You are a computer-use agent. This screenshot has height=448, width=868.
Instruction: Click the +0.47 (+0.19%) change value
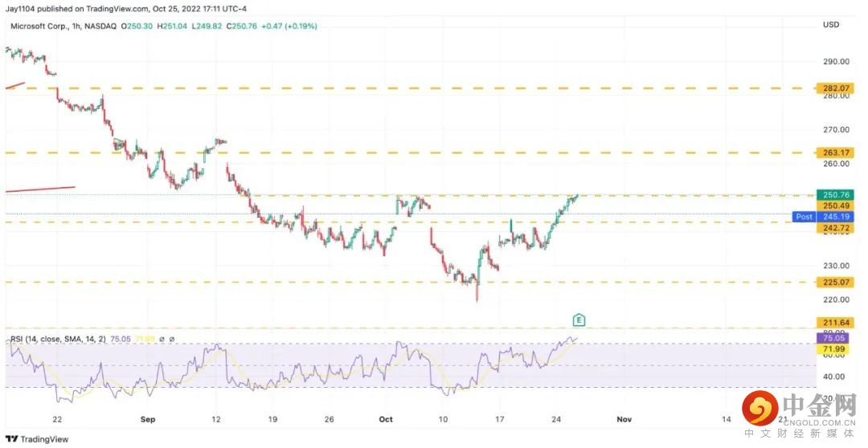(x=289, y=26)
